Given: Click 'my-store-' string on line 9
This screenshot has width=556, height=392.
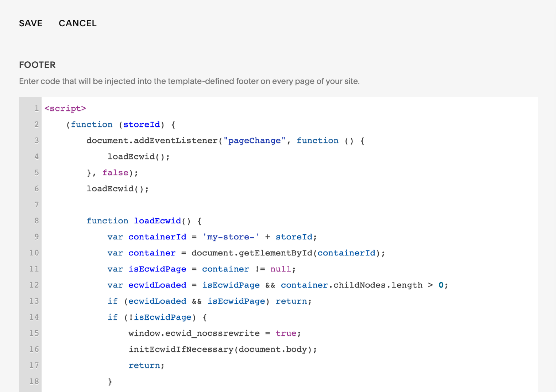Looking at the screenshot, I should (231, 237).
